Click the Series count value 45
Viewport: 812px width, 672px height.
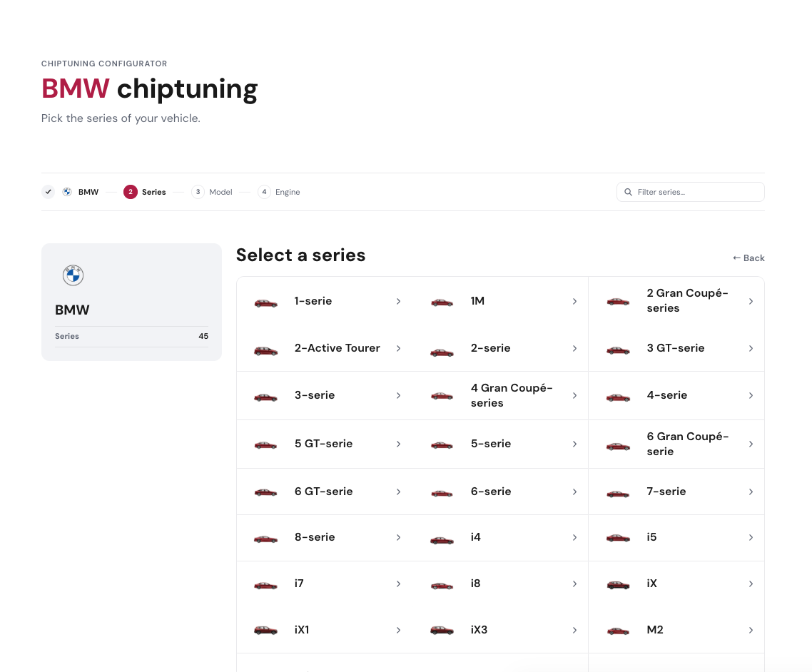[x=203, y=336]
